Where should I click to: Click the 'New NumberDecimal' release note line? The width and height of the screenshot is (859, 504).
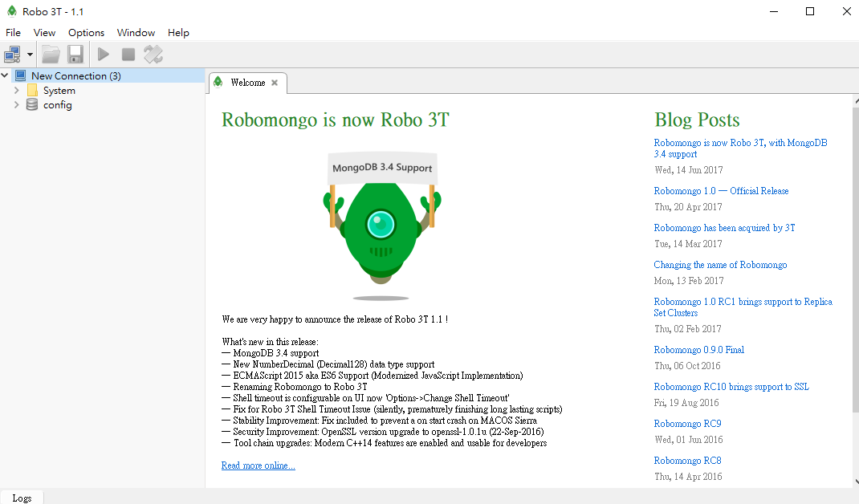(x=328, y=364)
